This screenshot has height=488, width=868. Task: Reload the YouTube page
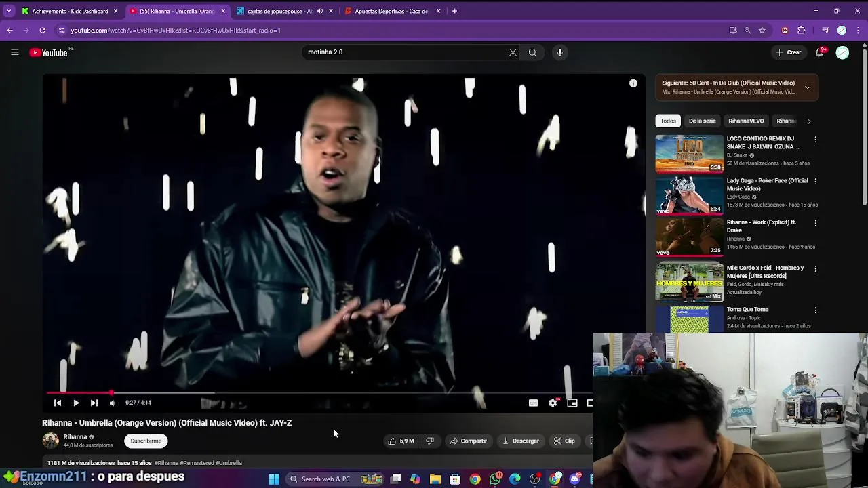click(x=42, y=30)
